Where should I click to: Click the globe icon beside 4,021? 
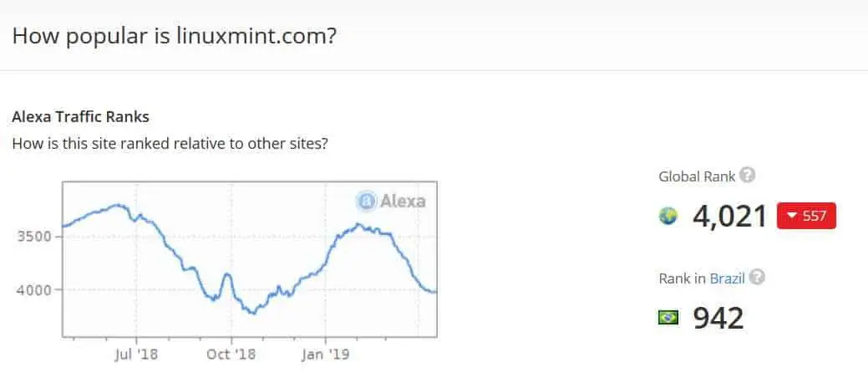pos(668,217)
